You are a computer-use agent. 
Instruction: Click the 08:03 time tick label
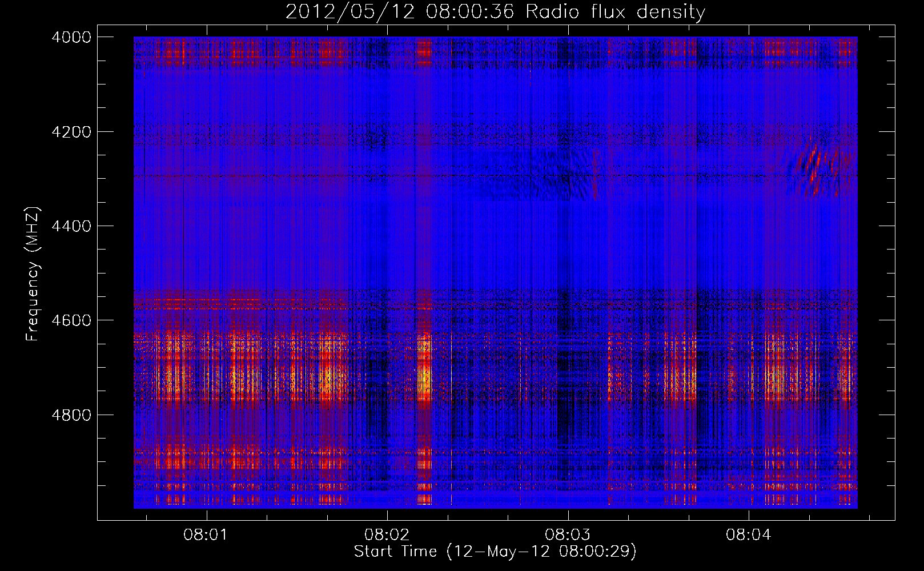click(x=567, y=535)
